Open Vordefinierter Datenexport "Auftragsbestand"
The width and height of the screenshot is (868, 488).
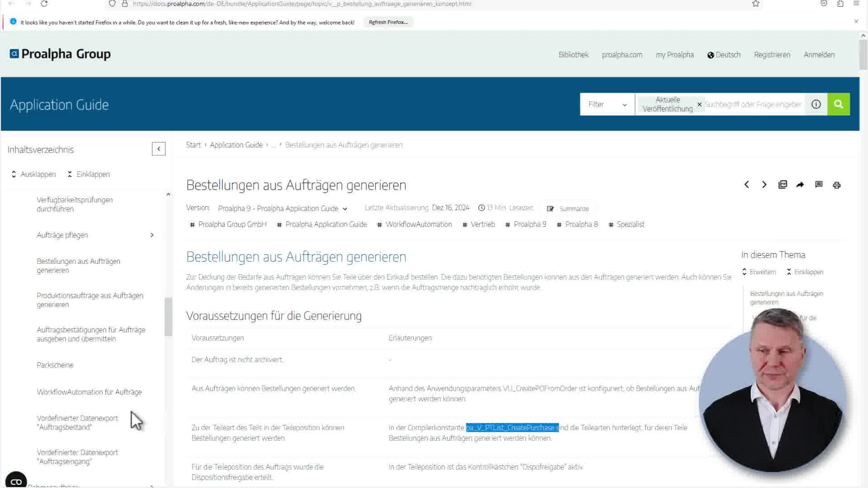click(x=77, y=422)
